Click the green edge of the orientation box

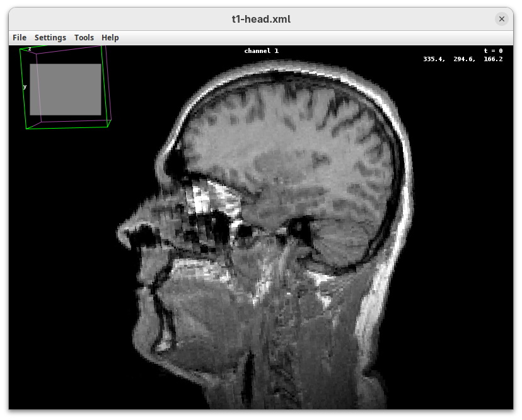(x=24, y=88)
